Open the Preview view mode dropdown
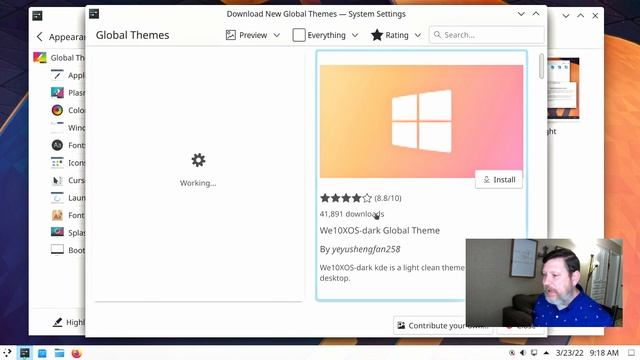This screenshot has width=640, height=360. [x=253, y=35]
